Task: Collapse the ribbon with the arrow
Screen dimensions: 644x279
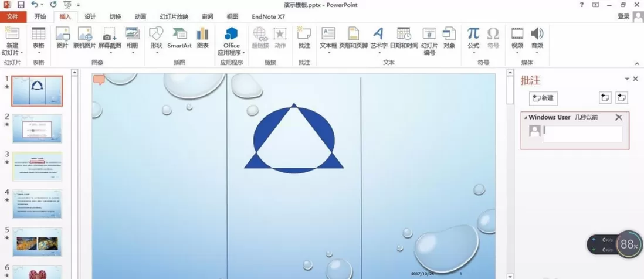Action: [637, 63]
